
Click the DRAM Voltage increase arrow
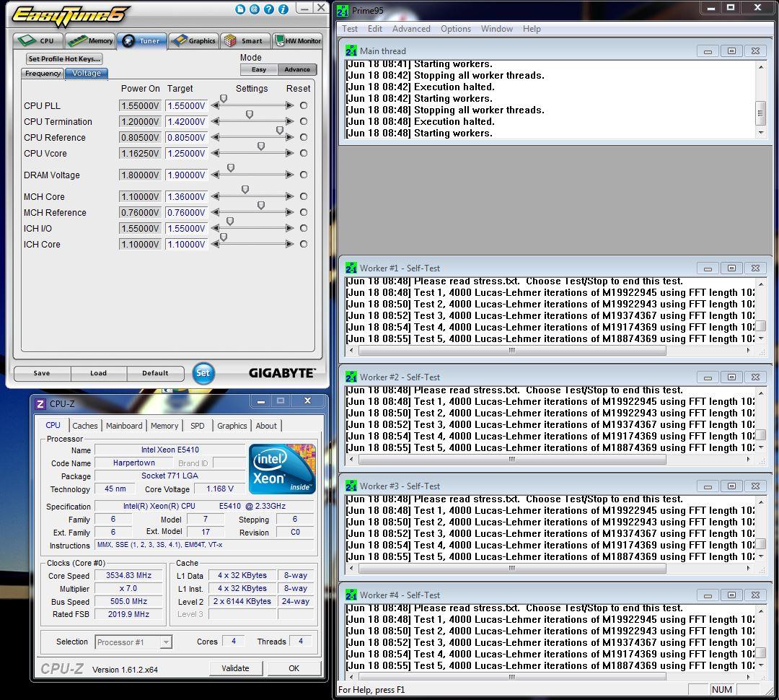coord(290,175)
